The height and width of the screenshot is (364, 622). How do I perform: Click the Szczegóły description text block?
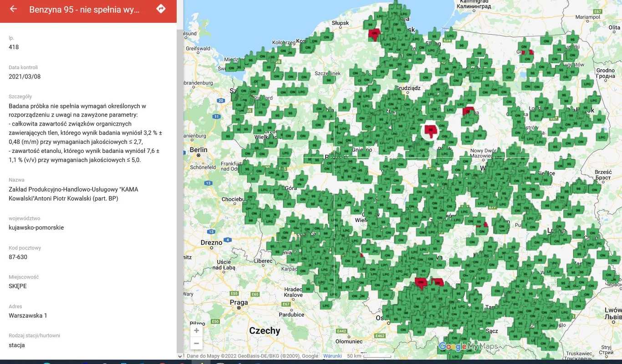pyautogui.click(x=85, y=132)
